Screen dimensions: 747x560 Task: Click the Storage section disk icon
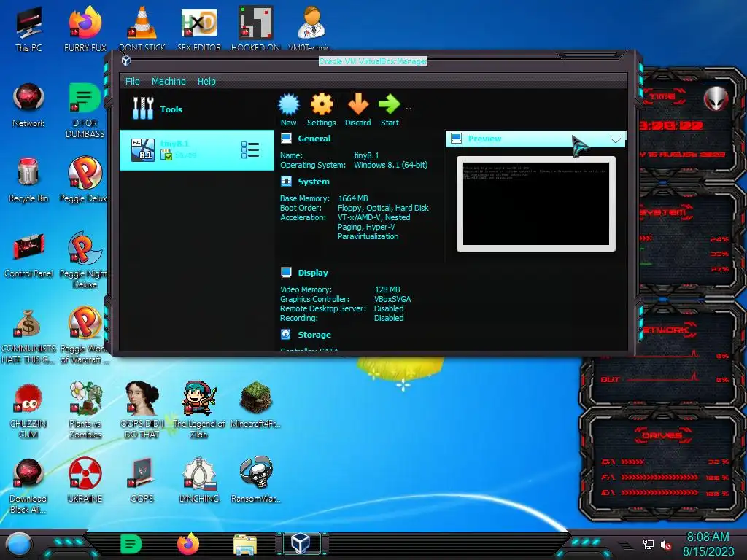pos(286,334)
